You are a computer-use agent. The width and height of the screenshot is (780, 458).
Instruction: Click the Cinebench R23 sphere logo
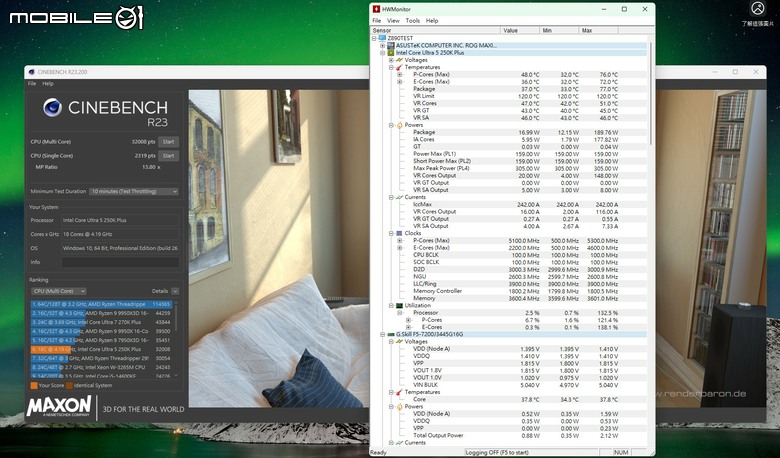pos(52,107)
